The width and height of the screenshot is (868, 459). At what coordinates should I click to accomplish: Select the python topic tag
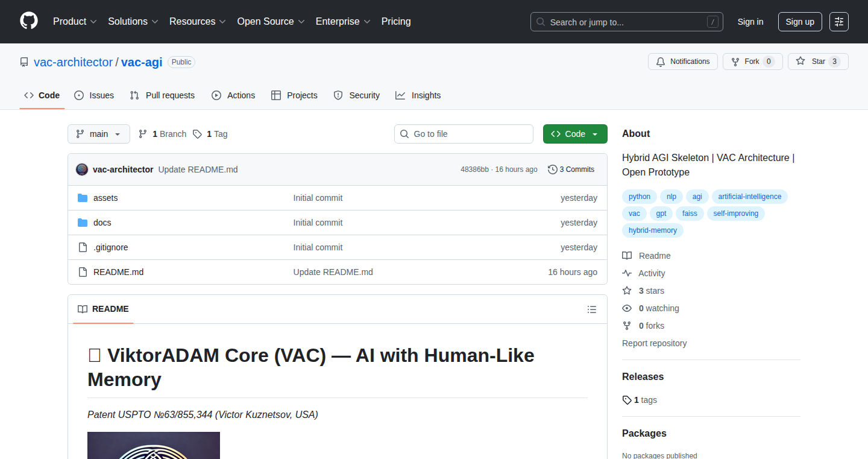(640, 197)
